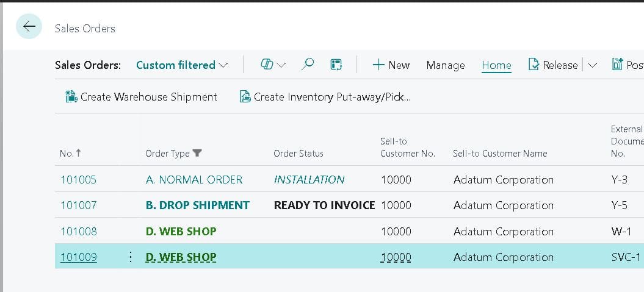Click the D. WEB SHOP link in row 101008

click(x=181, y=231)
